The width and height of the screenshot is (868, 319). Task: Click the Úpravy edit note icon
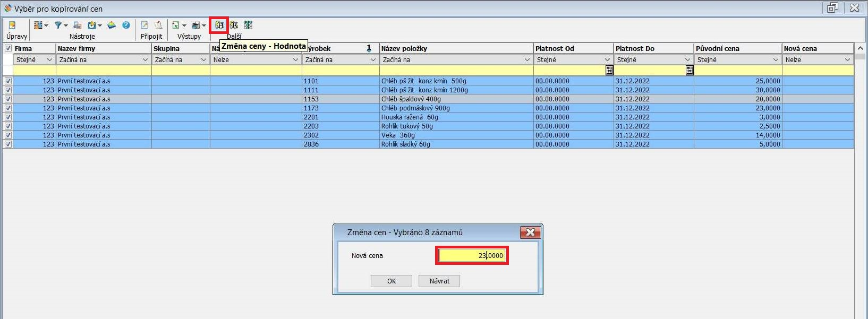coord(12,25)
